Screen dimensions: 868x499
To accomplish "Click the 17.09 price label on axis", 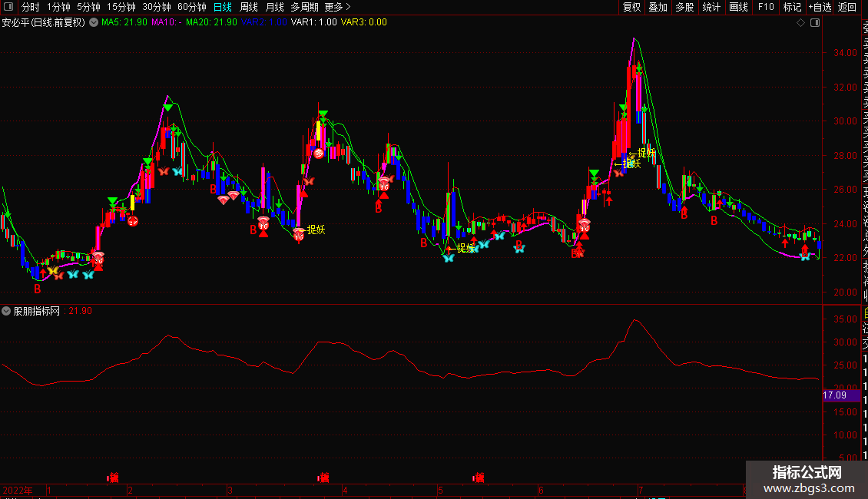I will [834, 395].
